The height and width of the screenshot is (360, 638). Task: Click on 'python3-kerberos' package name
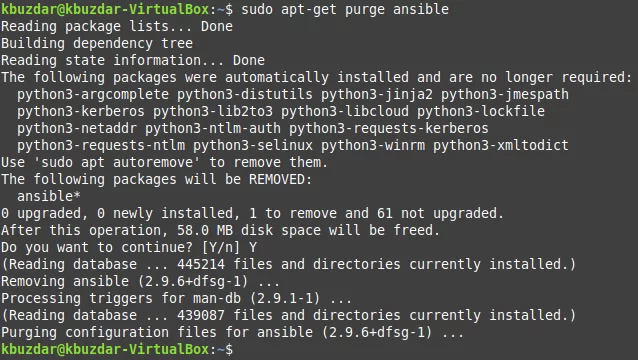pos(81,111)
